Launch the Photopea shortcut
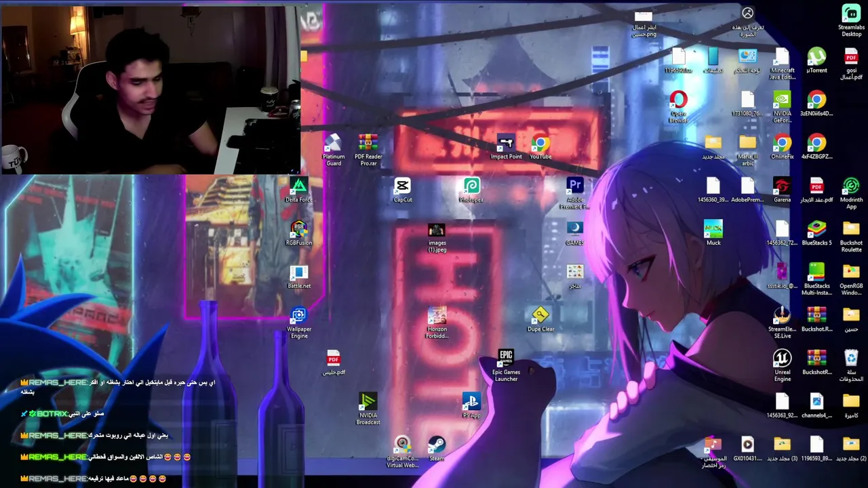 [471, 190]
